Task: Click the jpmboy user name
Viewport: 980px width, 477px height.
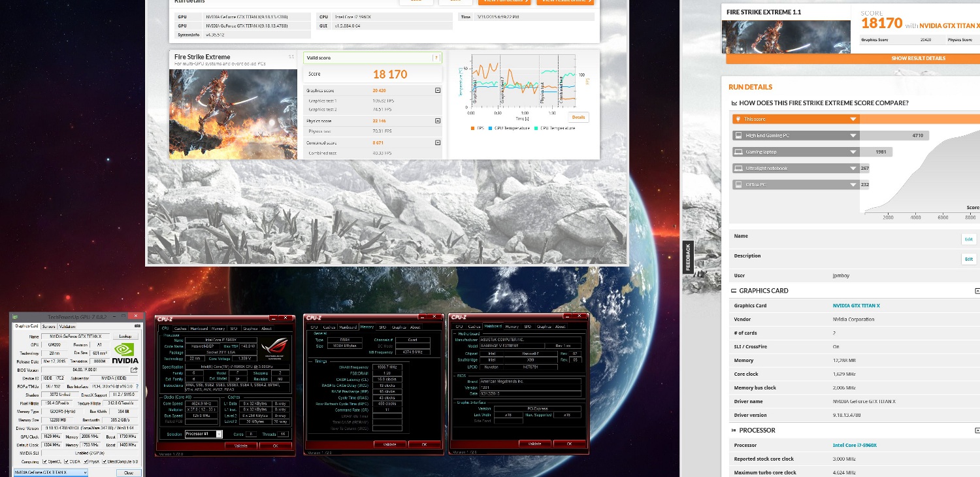Action: point(841,276)
